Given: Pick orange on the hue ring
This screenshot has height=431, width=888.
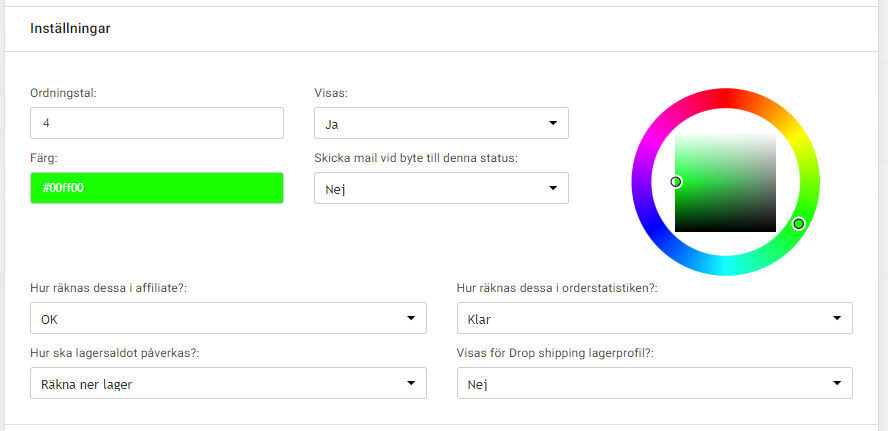Looking at the screenshot, I should click(x=768, y=108).
